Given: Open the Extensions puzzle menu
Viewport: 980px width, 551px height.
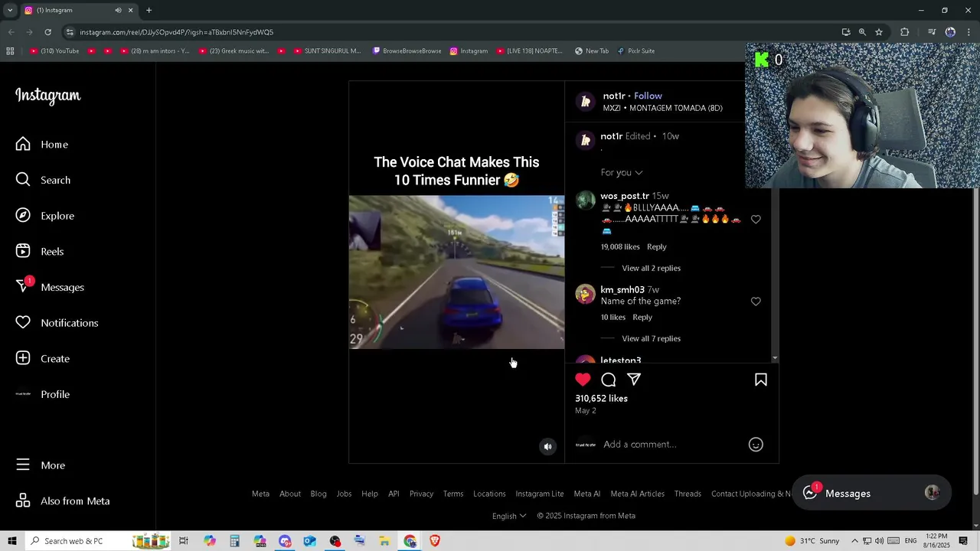Looking at the screenshot, I should (x=905, y=32).
